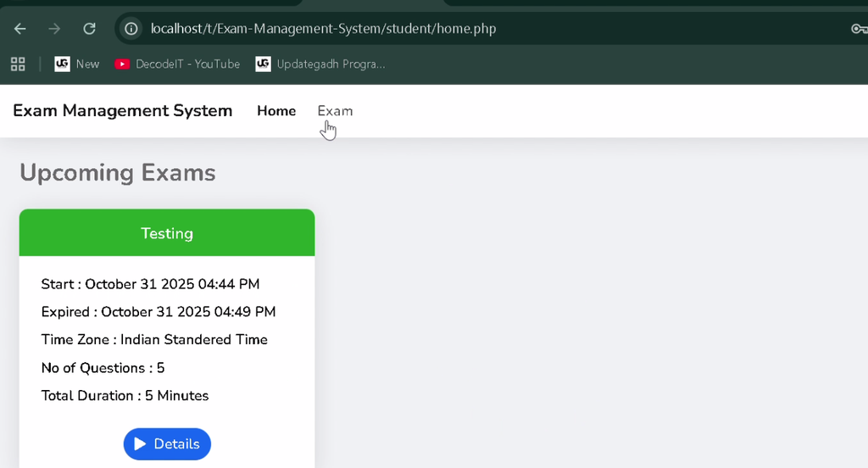Open the Updategadh Progra... bookmark
This screenshot has height=468, width=868.
click(x=320, y=64)
